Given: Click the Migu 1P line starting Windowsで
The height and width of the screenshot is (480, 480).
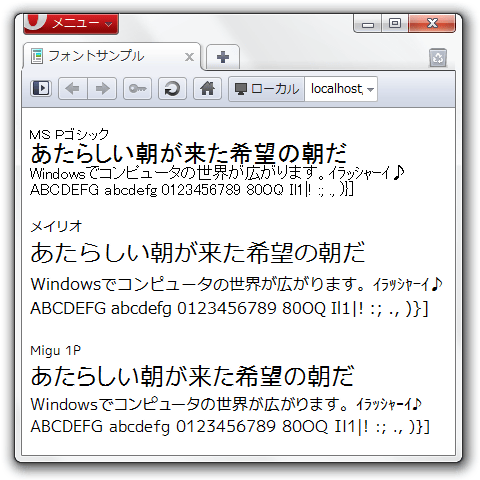Looking at the screenshot, I should pyautogui.click(x=226, y=404).
